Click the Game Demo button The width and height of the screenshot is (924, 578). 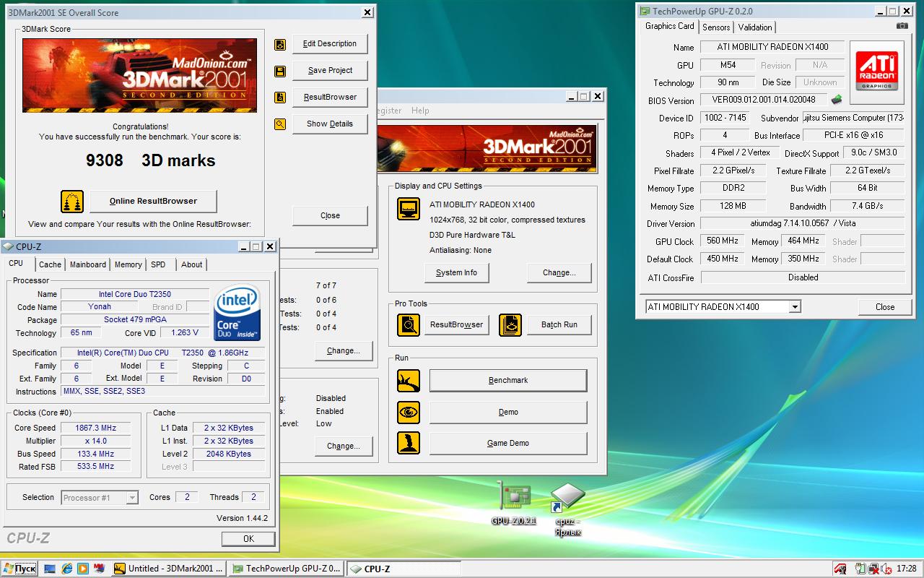[x=508, y=444]
